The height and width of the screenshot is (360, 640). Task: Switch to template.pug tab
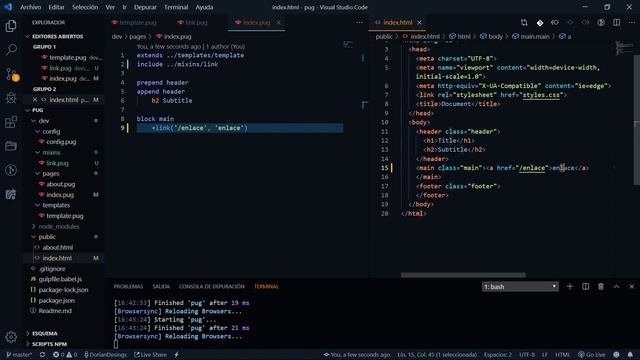pos(134,22)
